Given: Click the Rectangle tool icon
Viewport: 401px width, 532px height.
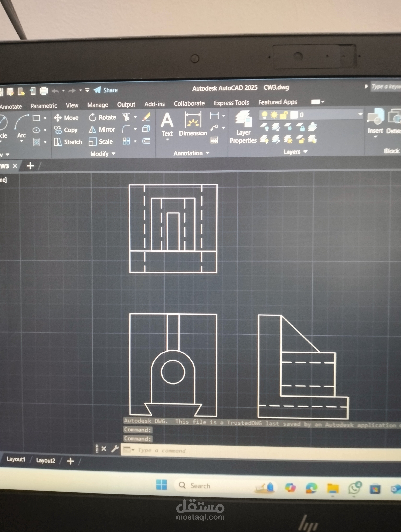Looking at the screenshot, I should tap(36, 118).
